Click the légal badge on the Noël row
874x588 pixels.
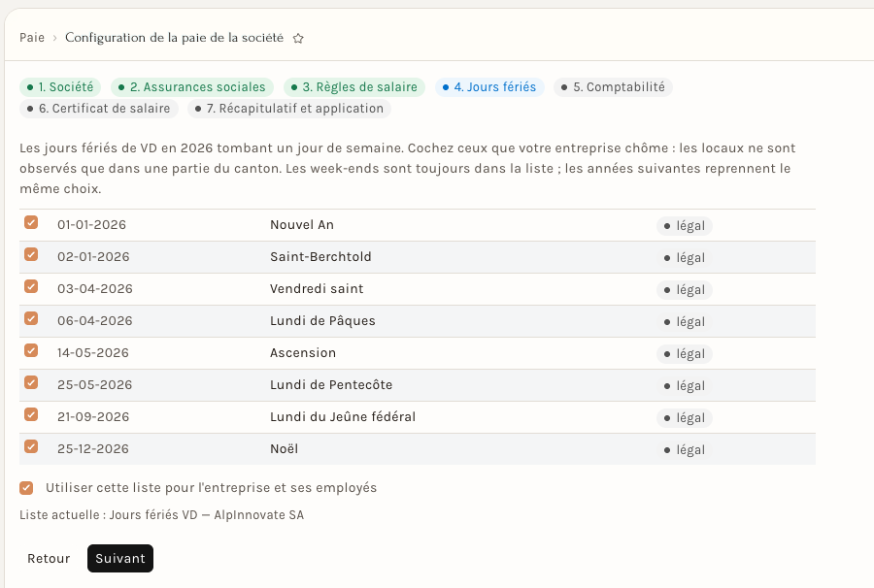point(685,450)
